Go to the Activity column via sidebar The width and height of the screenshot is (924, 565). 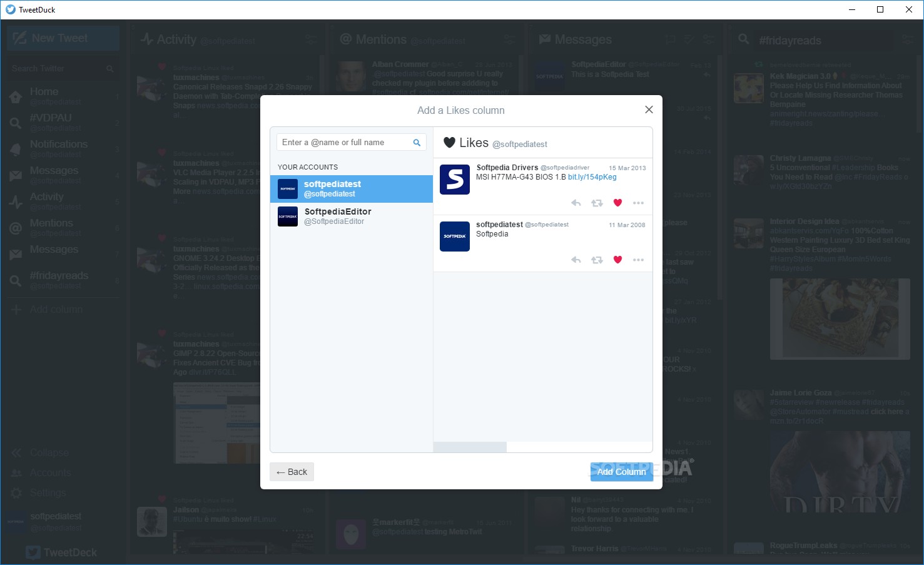63,201
